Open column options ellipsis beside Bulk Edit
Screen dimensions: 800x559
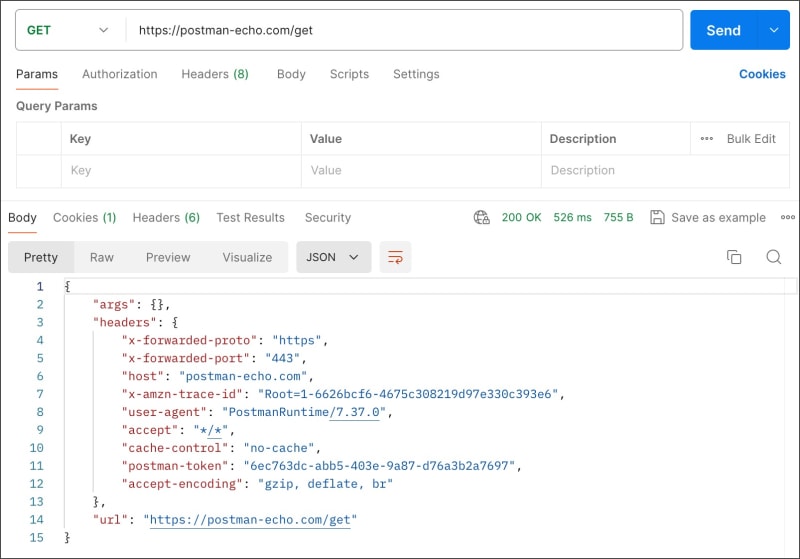point(707,139)
